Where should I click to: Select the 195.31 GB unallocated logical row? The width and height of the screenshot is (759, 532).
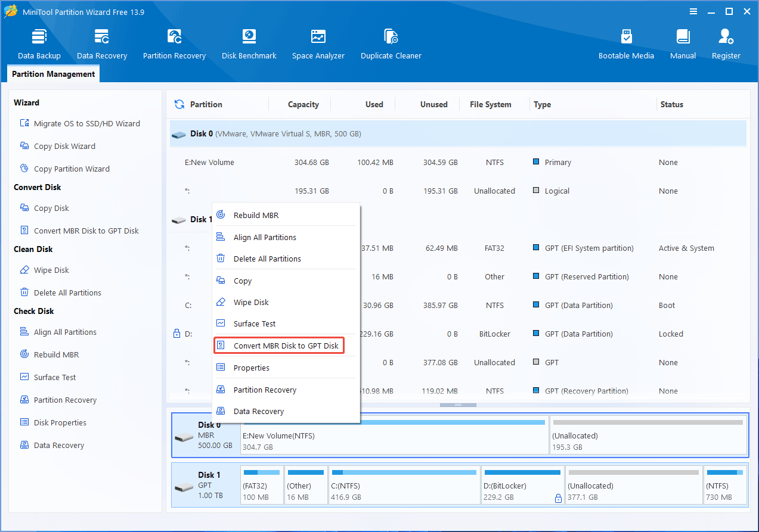pos(458,191)
